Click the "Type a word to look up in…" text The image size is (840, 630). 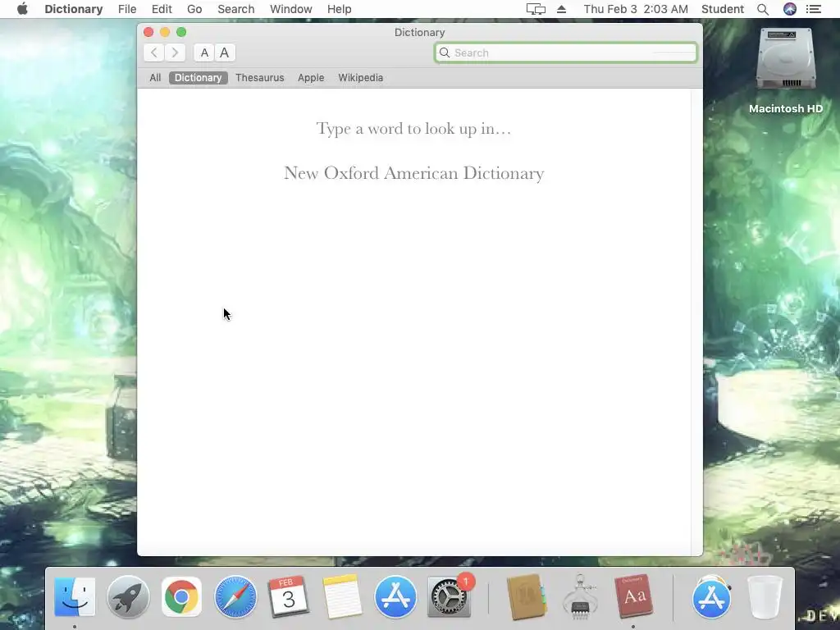tap(413, 129)
